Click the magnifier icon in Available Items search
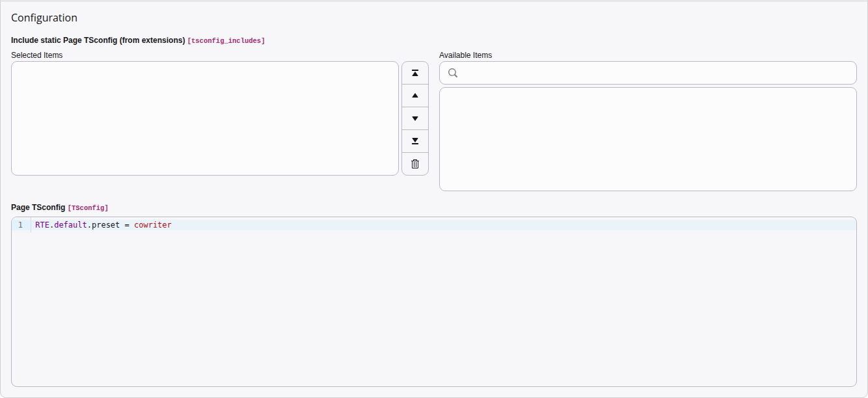This screenshot has height=398, width=868. point(452,73)
